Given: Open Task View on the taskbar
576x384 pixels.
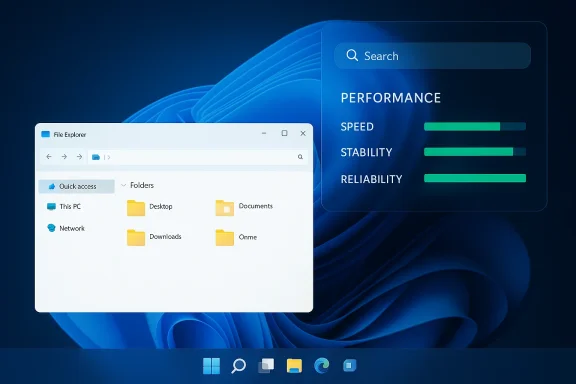Looking at the screenshot, I should (266, 366).
